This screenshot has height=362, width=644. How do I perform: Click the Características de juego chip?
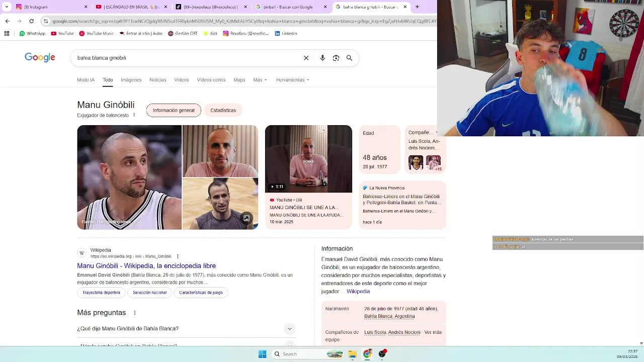pos(201,292)
